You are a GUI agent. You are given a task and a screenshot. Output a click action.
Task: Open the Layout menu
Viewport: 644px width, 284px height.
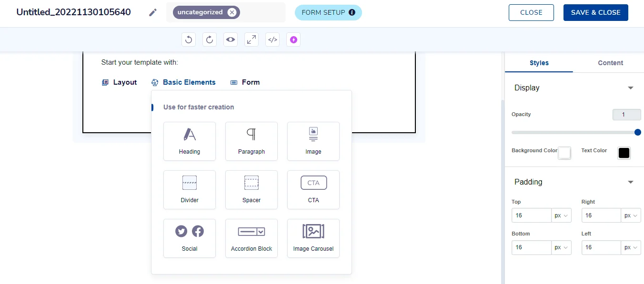(120, 82)
